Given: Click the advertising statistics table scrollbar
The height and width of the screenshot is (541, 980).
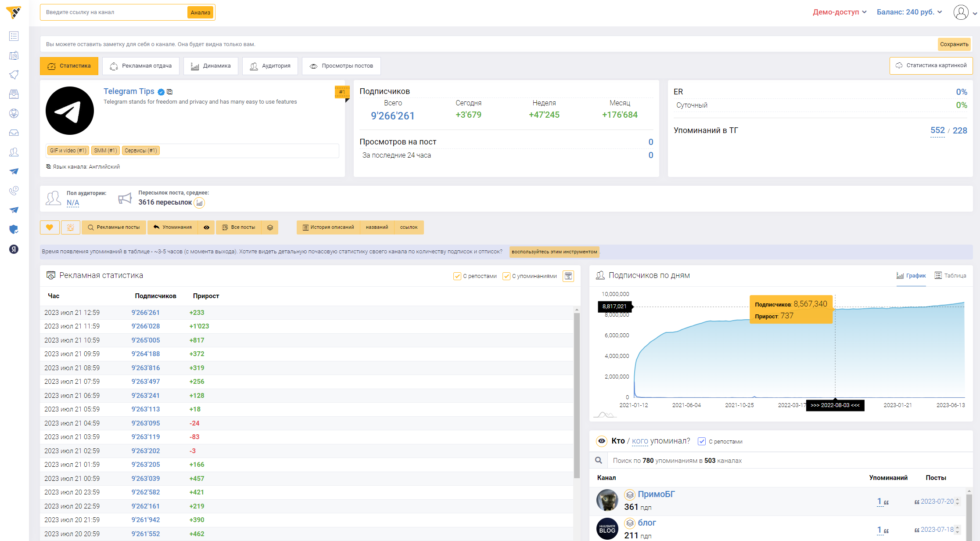Looking at the screenshot, I should click(577, 395).
